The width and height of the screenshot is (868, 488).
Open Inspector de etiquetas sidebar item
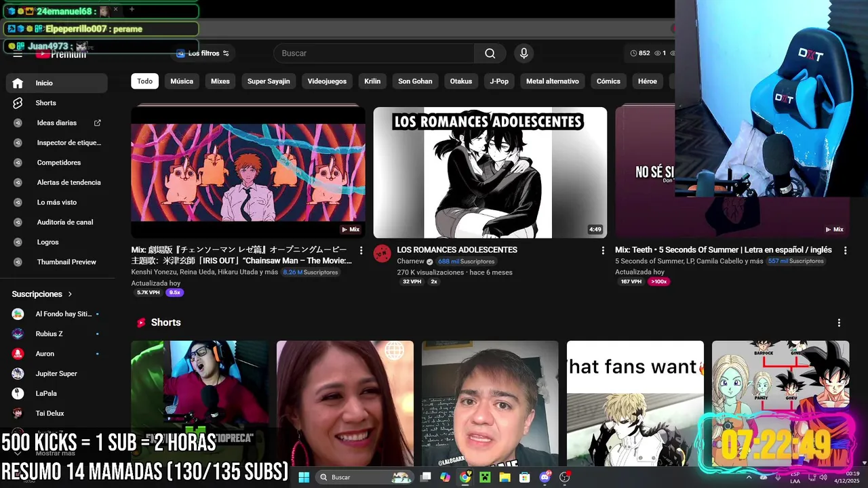coord(57,142)
